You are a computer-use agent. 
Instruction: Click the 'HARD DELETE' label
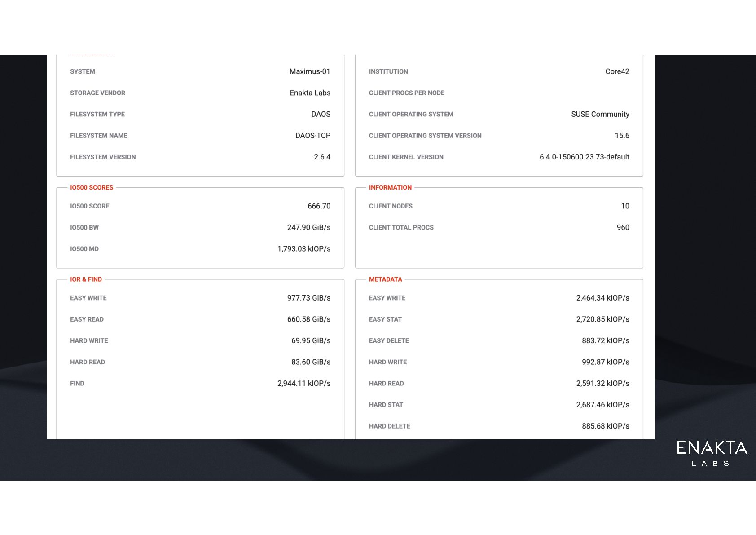[390, 426]
